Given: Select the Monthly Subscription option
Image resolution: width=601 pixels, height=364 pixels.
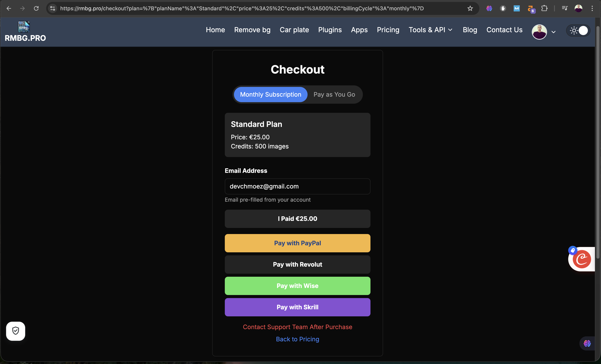Looking at the screenshot, I should pos(271,94).
